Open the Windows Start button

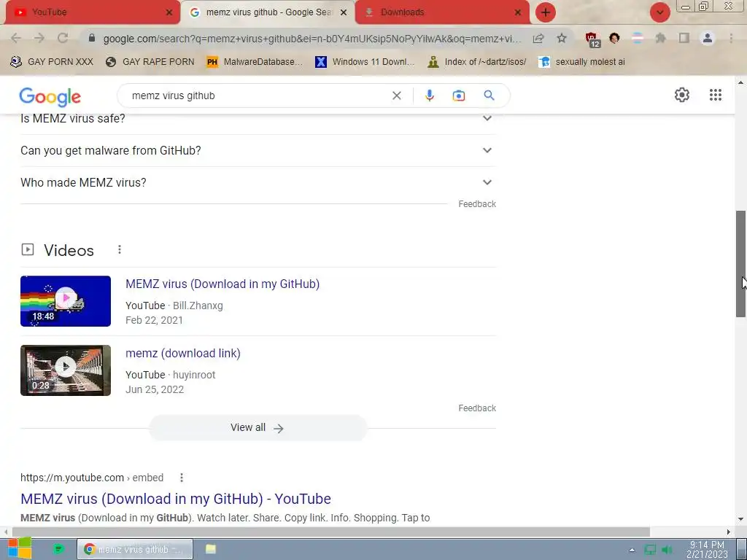(20, 548)
